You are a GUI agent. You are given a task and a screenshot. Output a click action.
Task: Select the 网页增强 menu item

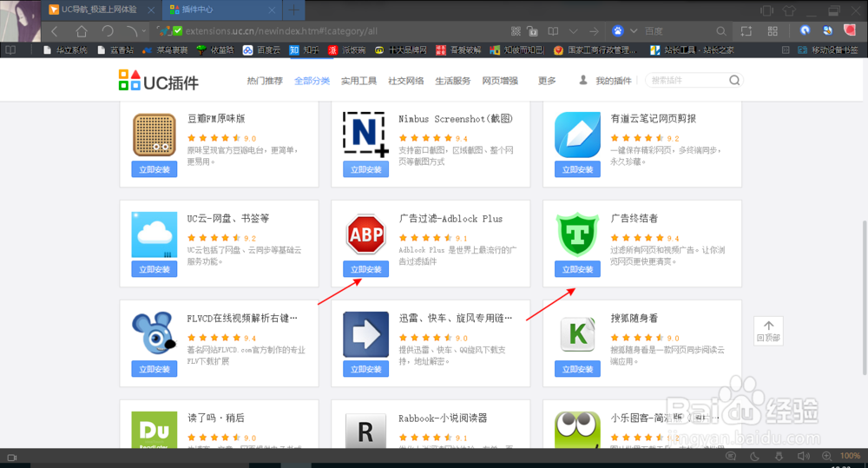(500, 81)
